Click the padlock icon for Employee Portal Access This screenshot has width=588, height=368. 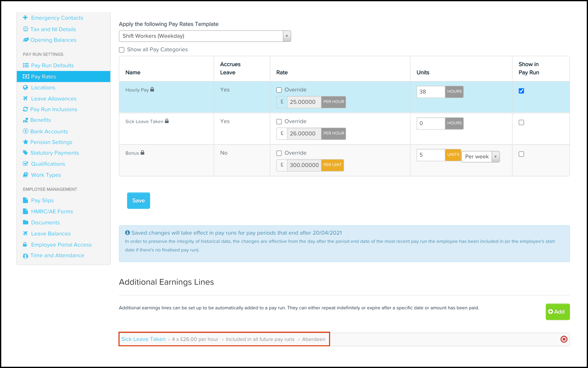coord(25,244)
